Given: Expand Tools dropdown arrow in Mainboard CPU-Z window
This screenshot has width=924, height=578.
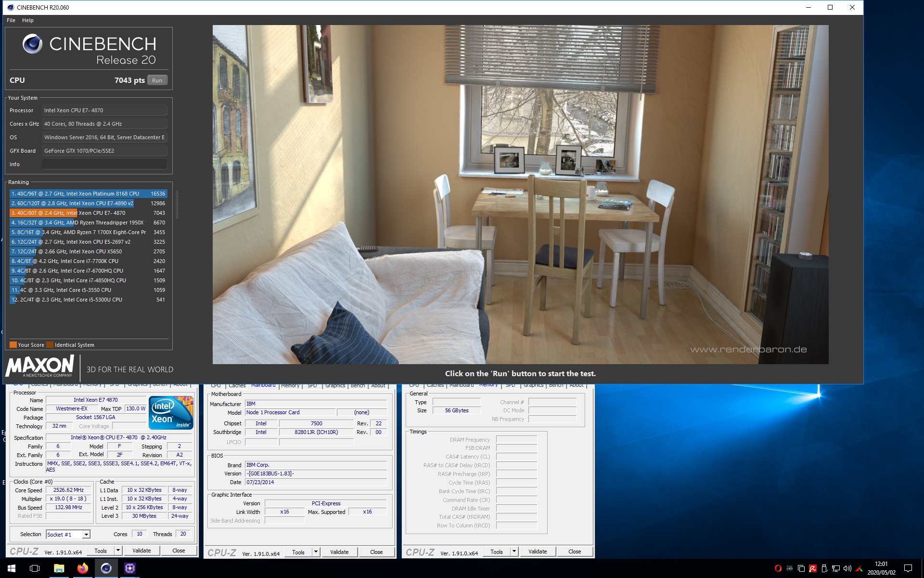Looking at the screenshot, I should (x=316, y=552).
